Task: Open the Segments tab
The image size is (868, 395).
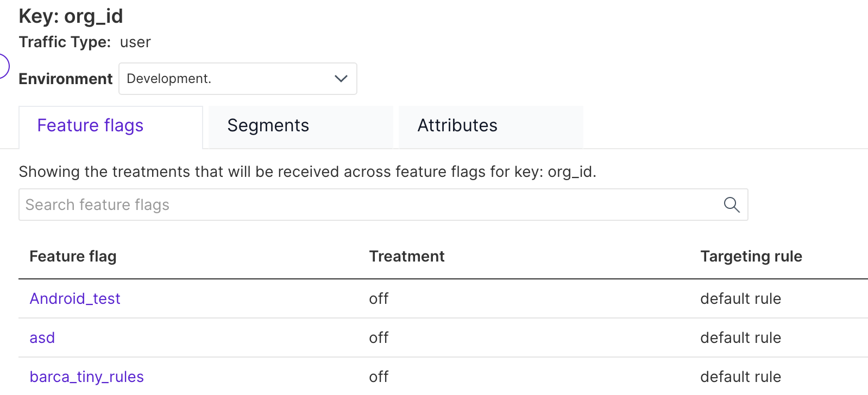Action: (x=268, y=126)
